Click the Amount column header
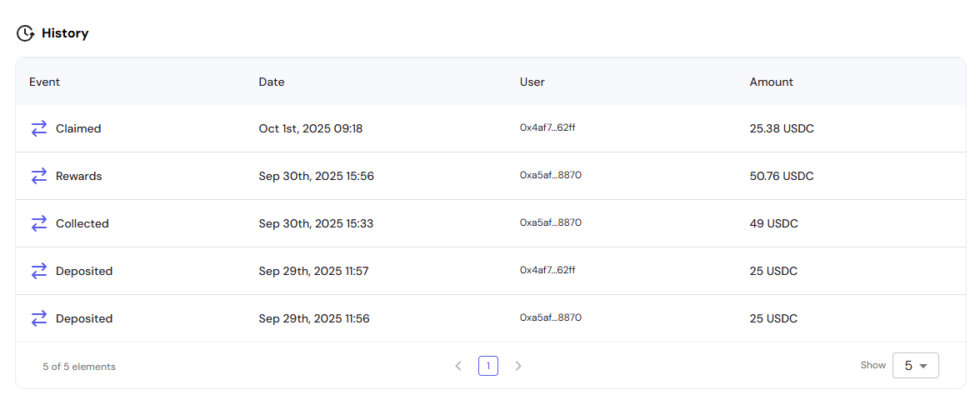 pyautogui.click(x=772, y=82)
